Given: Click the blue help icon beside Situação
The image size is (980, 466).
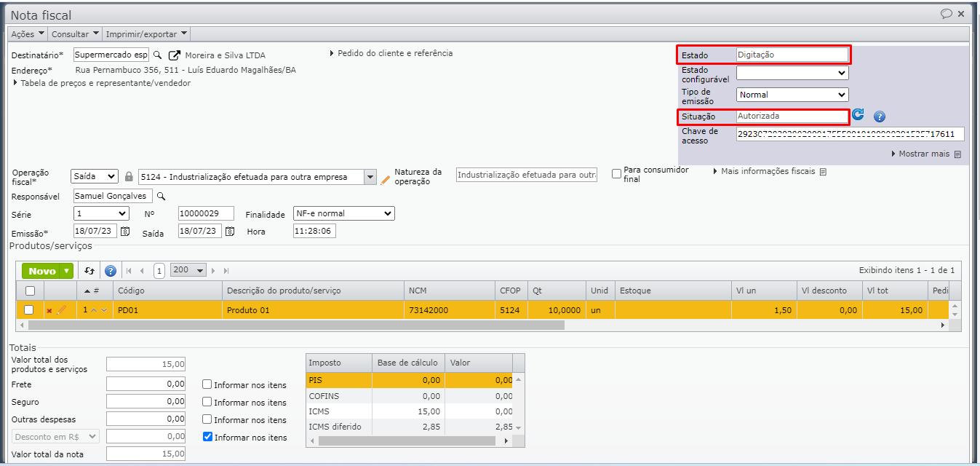Looking at the screenshot, I should [879, 116].
